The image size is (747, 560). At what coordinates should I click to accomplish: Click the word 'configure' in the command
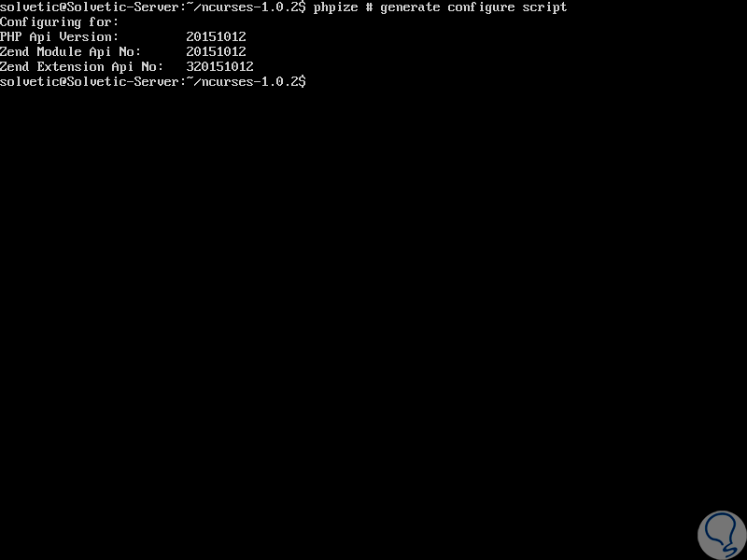pyautogui.click(x=481, y=7)
